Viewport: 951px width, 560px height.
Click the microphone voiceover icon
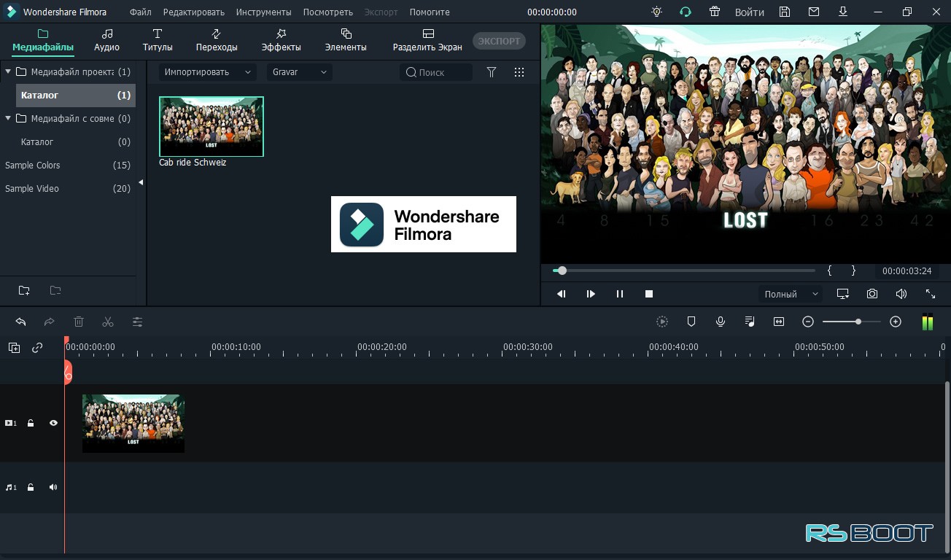pos(721,322)
